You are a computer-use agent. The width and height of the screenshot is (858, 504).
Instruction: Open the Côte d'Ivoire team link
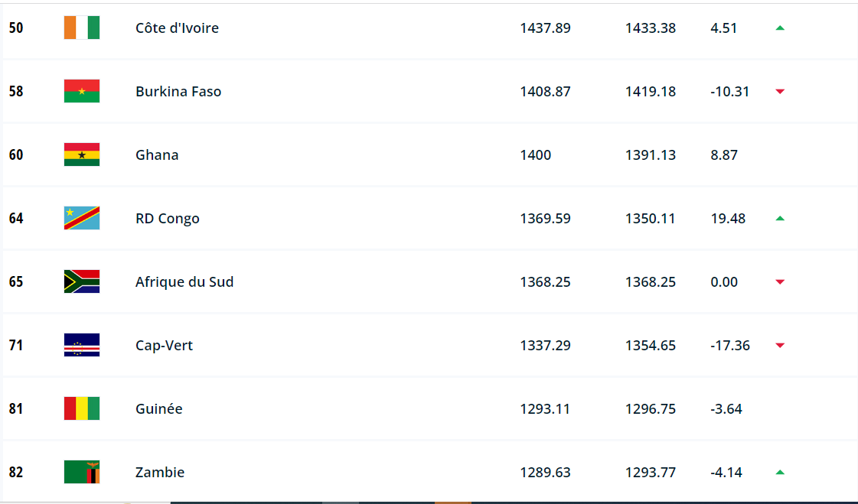tap(177, 28)
